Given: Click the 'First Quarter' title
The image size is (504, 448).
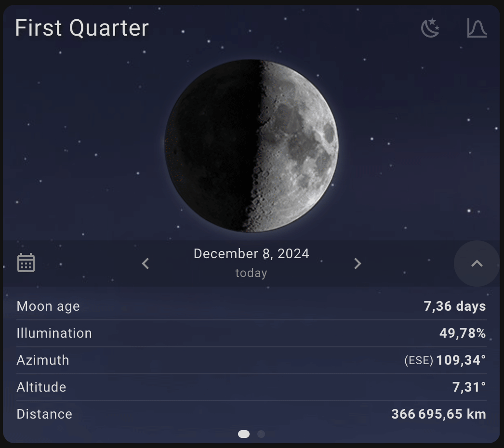Looking at the screenshot, I should pyautogui.click(x=82, y=28).
